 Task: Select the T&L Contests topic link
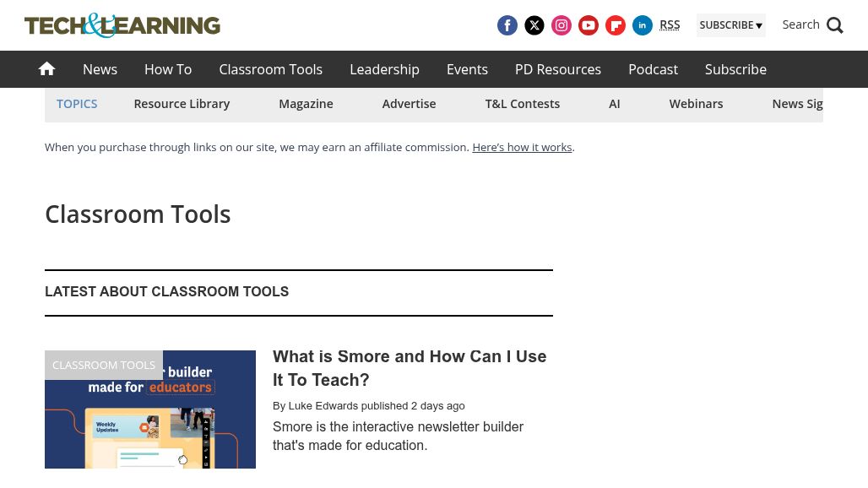(x=523, y=104)
